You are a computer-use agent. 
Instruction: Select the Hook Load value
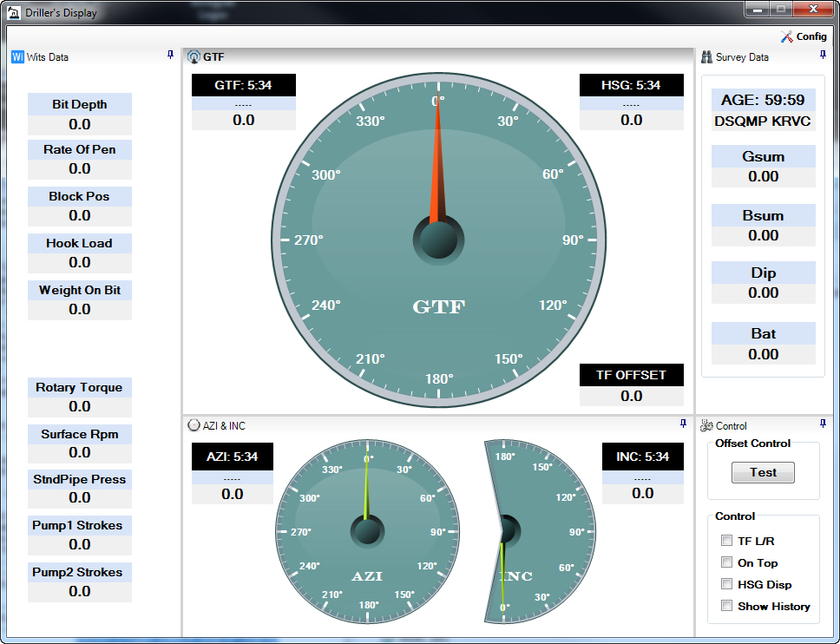tap(79, 262)
